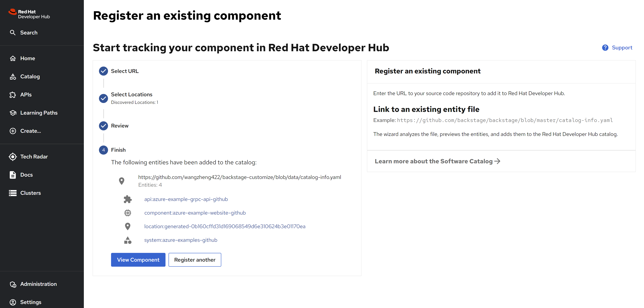Click the Select URL step checkmark
644x308 pixels.
(103, 71)
